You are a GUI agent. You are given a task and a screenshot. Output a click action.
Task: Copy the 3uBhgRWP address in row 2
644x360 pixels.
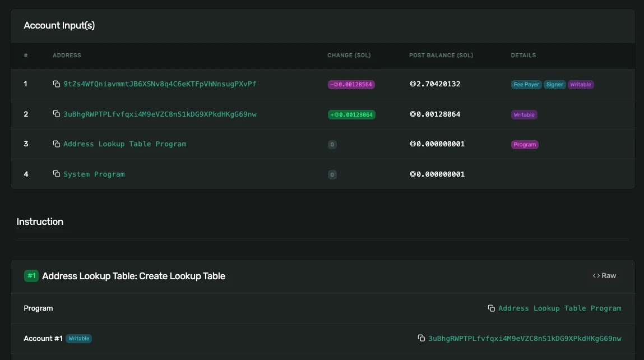[x=56, y=114]
